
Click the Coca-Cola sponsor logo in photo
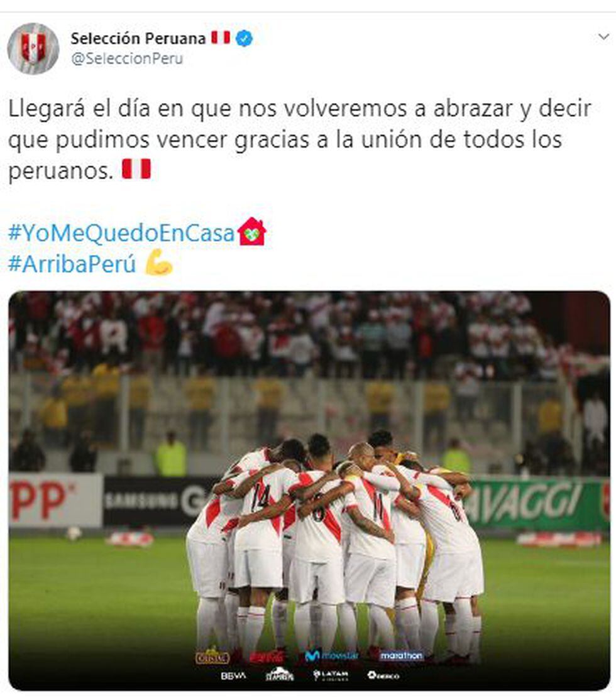(267, 656)
